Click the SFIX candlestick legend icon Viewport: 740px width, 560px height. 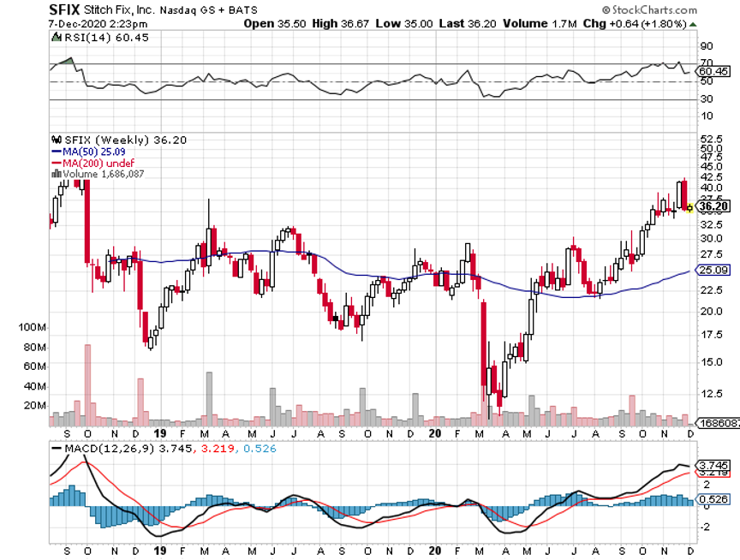point(56,140)
